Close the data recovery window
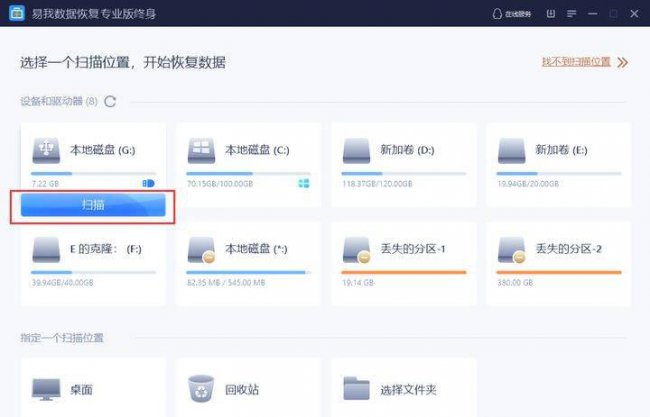The height and width of the screenshot is (417, 650). click(634, 14)
